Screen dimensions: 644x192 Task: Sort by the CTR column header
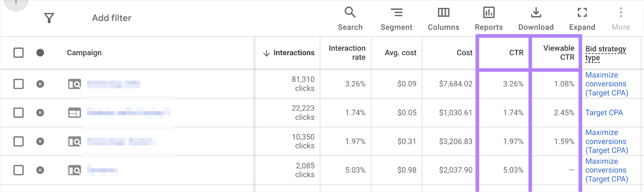(516, 53)
